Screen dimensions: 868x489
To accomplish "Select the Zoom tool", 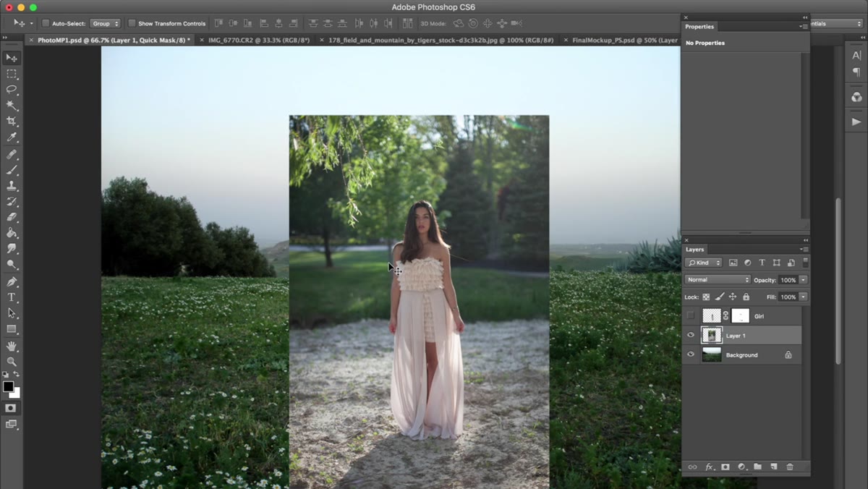I will click(12, 362).
